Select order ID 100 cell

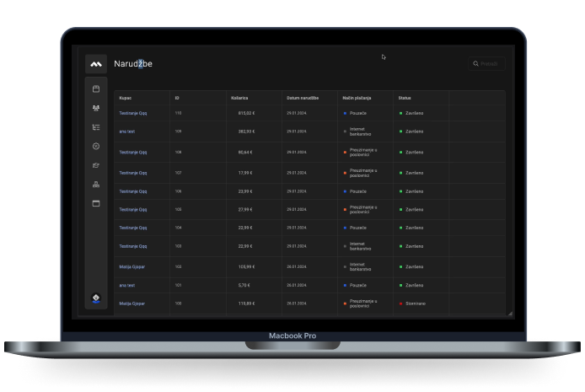pos(178,303)
